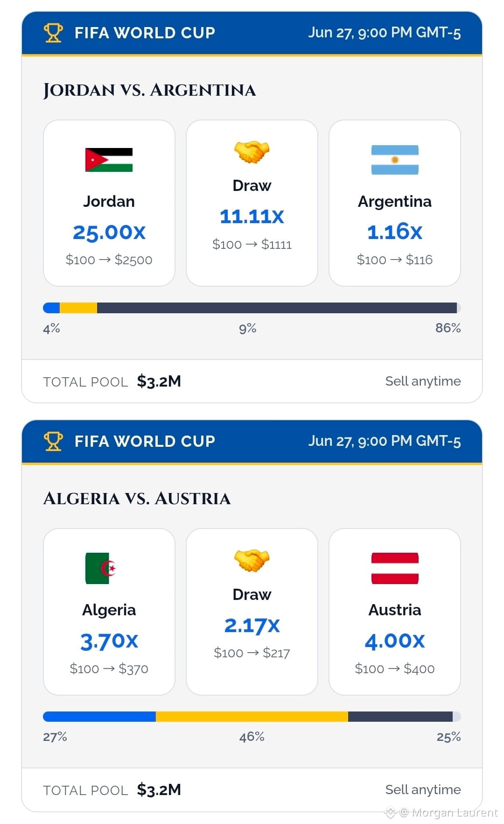Select Jordan 25.00x outcome card

click(x=109, y=203)
